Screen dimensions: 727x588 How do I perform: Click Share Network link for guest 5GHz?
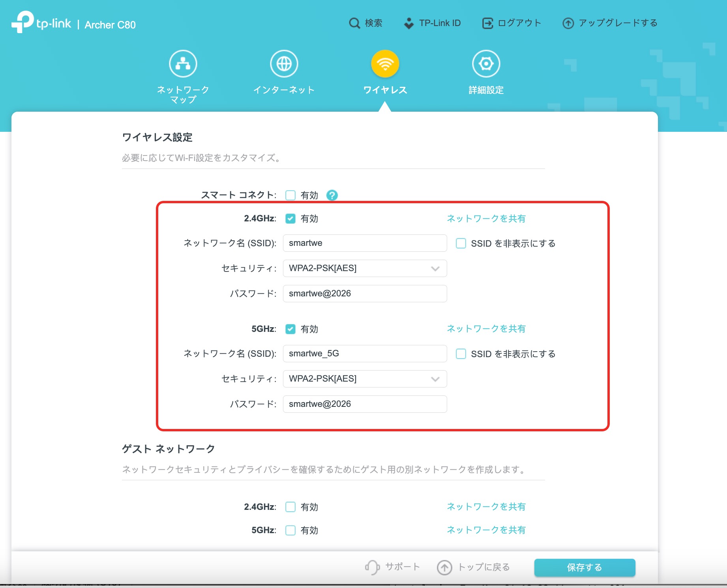tap(486, 530)
